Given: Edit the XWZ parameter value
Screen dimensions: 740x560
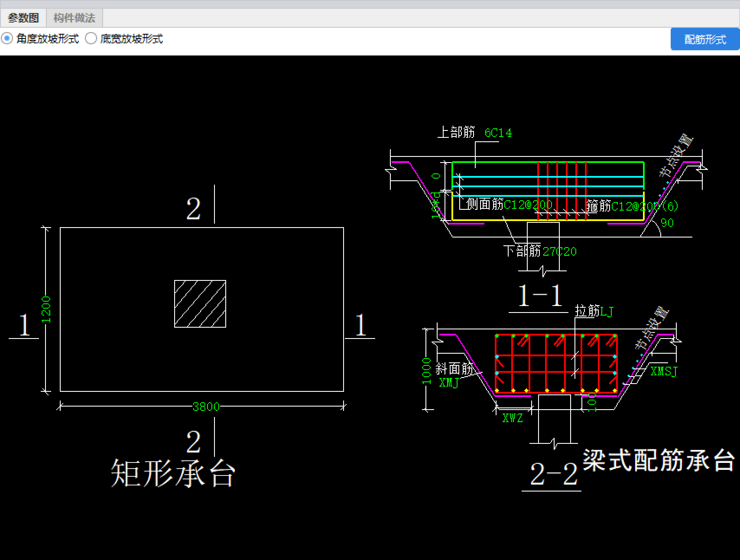Looking at the screenshot, I should click(x=513, y=418).
